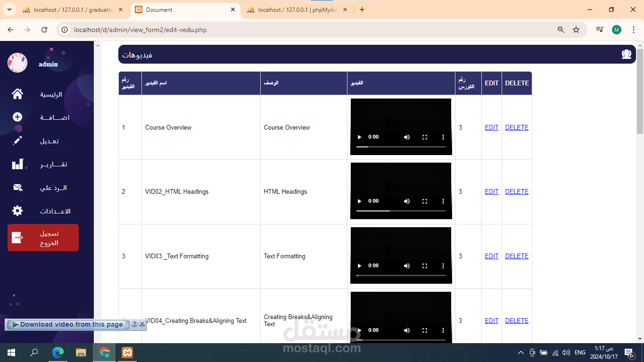Mute the Creating Breaks video
The width and height of the screenshot is (644, 362).
point(407,330)
